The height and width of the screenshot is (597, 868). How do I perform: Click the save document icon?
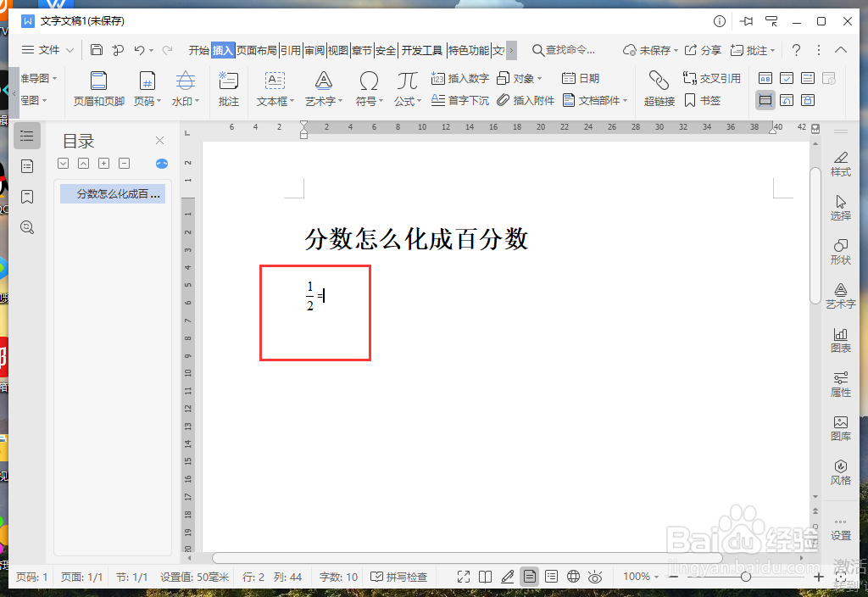97,50
